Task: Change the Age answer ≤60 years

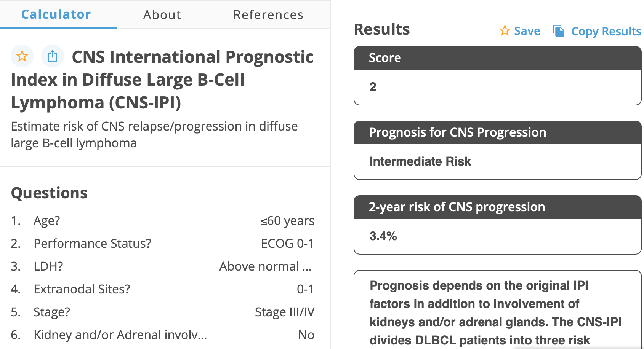Action: (x=287, y=221)
